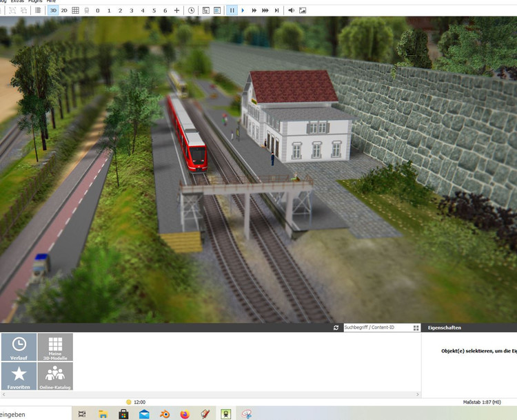517x420 pixels.
Task: Select camera position 1
Action: pos(109,10)
